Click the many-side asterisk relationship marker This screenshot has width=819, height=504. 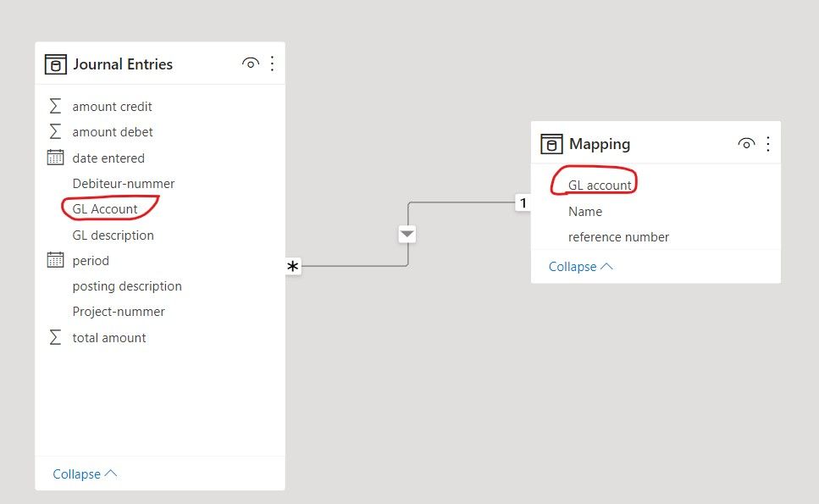tap(292, 266)
